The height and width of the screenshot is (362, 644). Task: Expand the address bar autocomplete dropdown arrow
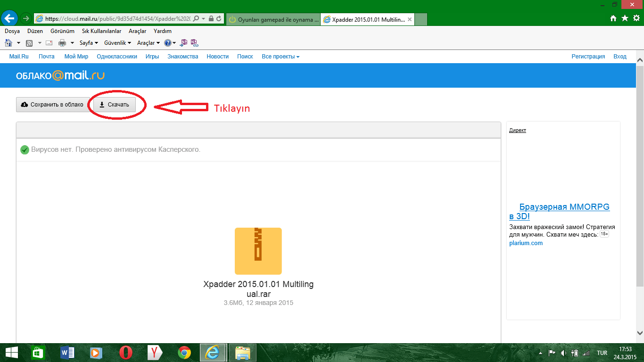[203, 18]
